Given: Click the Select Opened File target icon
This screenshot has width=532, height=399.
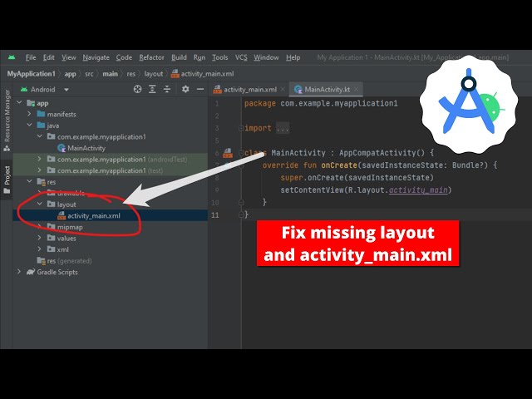Looking at the screenshot, I should pos(137,89).
